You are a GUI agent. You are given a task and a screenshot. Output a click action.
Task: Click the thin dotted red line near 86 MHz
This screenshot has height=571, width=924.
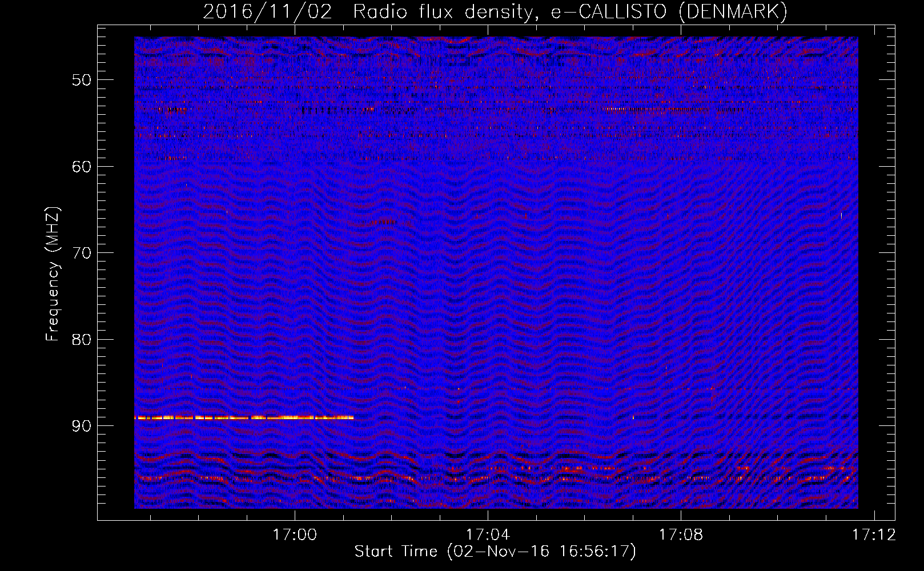[x=496, y=389]
